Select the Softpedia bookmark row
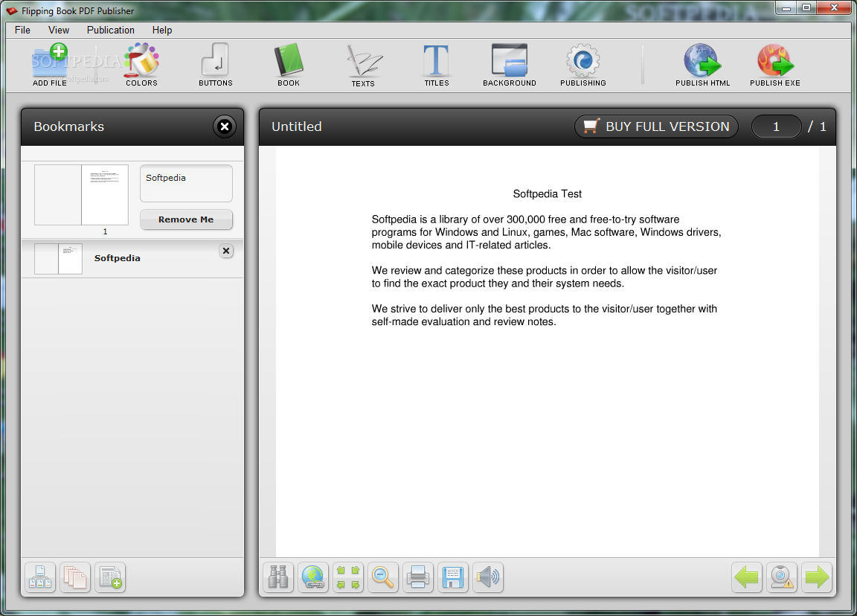This screenshot has width=857, height=616. pos(133,259)
